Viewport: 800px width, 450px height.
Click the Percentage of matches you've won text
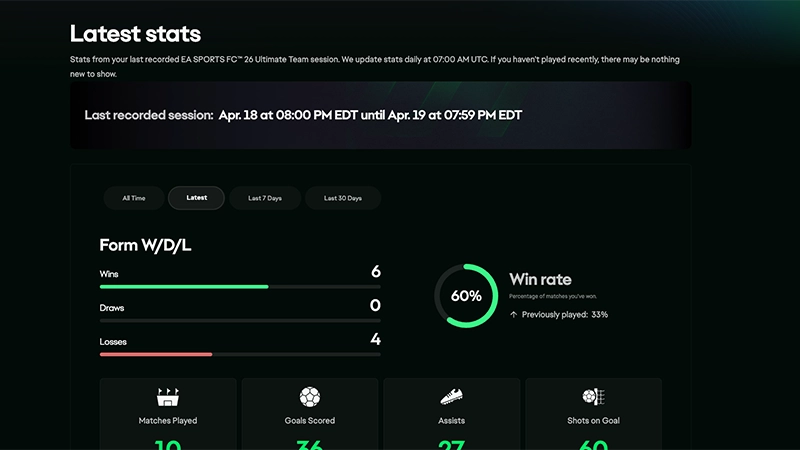pos(553,296)
